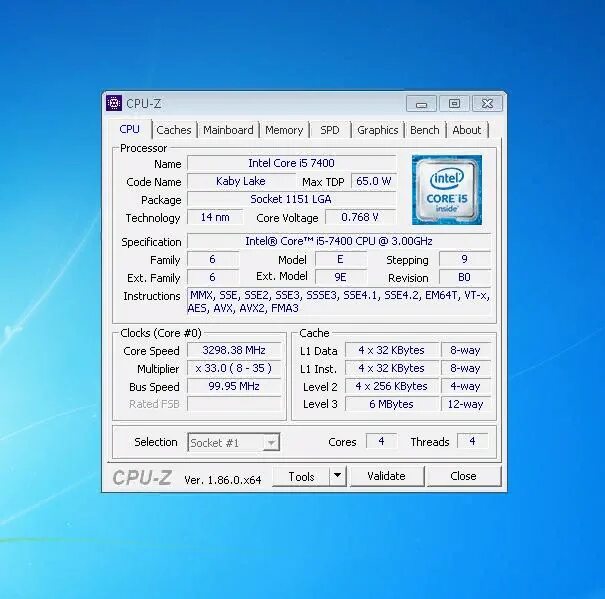
Task: Click the Core Voltage value '0.768 V'
Action: click(x=360, y=217)
